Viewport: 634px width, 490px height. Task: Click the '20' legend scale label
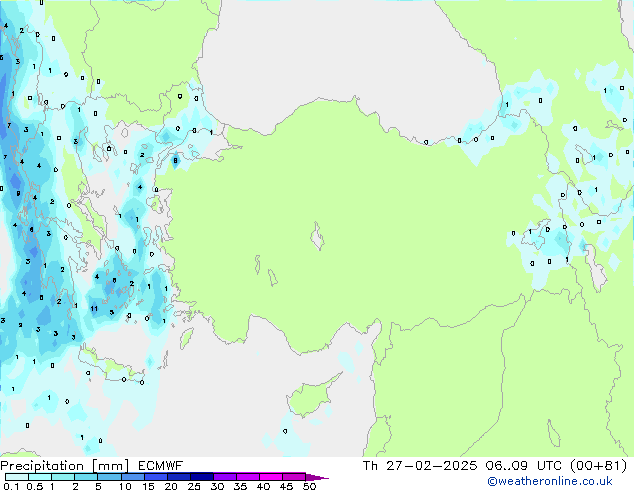click(171, 486)
